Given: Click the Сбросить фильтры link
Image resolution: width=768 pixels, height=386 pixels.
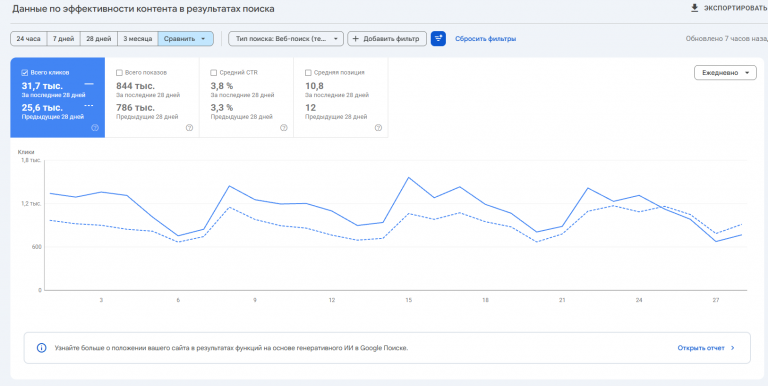Looking at the screenshot, I should click(485, 39).
